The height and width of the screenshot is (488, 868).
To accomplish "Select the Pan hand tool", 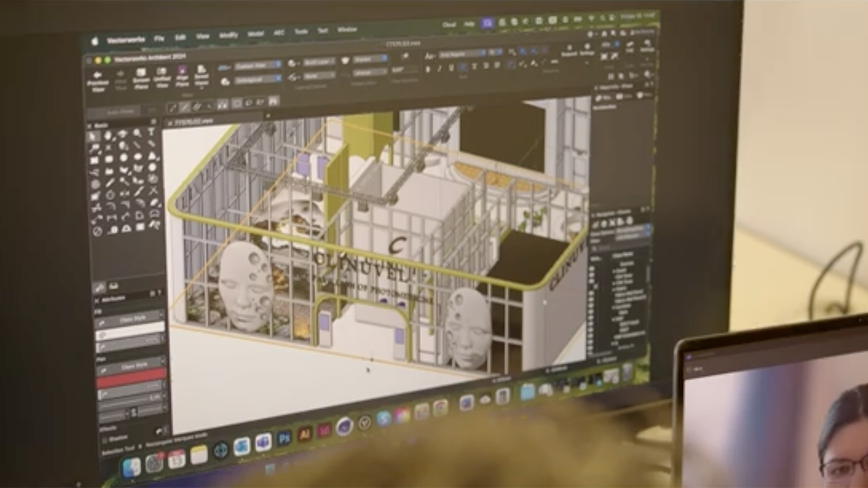I will 108,135.
